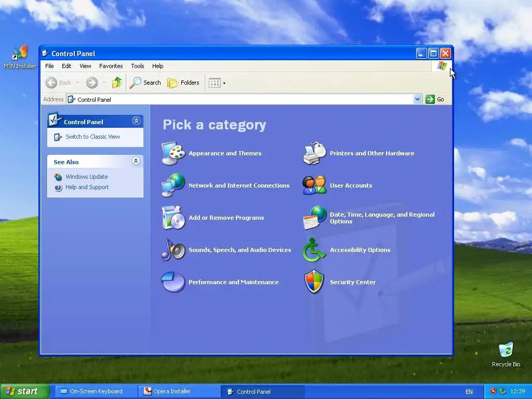The width and height of the screenshot is (532, 399).
Task: Open the Sounds, Speech, and Audio Devices speaker icon
Action: [174, 250]
